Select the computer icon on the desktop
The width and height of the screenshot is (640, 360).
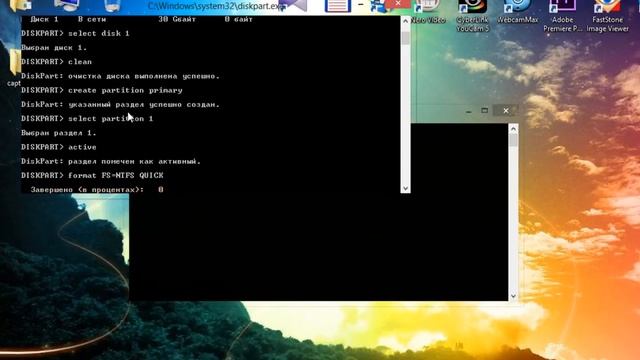click(66, 5)
